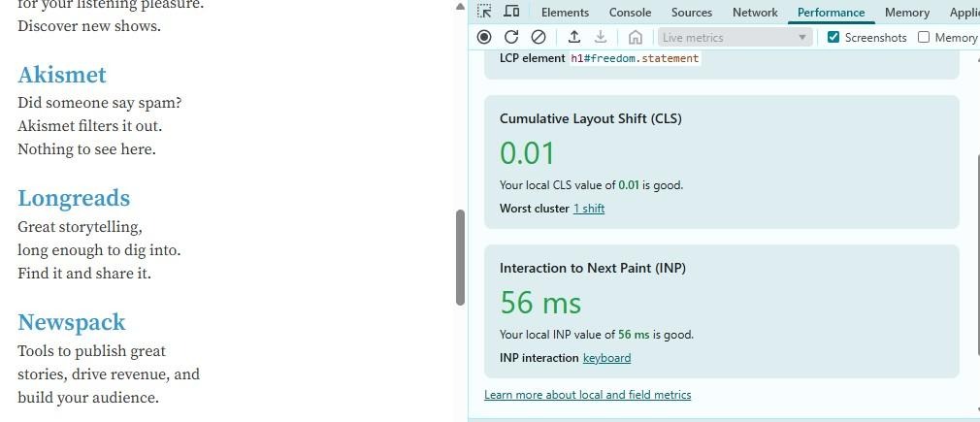Image resolution: width=980 pixels, height=422 pixels.
Task: Clear the performance recording
Action: pos(539,38)
